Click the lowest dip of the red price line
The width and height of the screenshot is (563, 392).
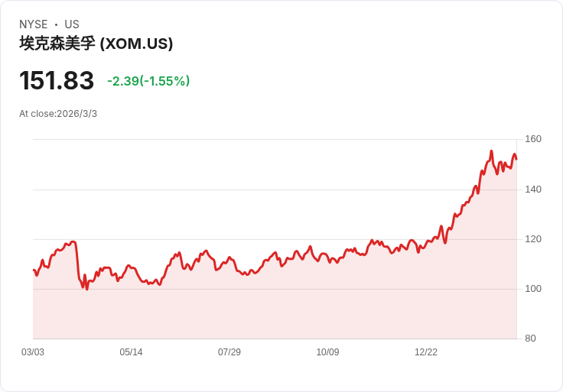86,289
